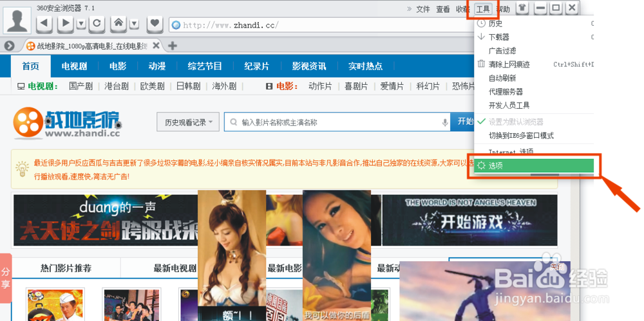Click the TV icon beside 电视剧 label
The width and height of the screenshot is (644, 321).
pos(21,86)
